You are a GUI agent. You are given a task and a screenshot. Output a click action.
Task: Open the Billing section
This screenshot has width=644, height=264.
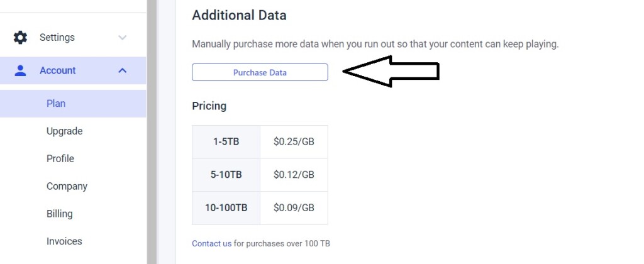60,214
